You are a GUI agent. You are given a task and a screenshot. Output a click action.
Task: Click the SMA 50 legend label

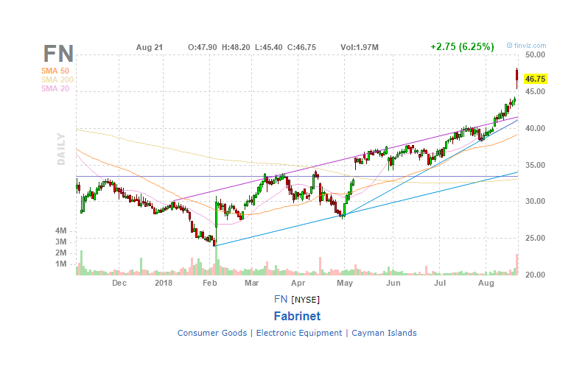pos(55,71)
